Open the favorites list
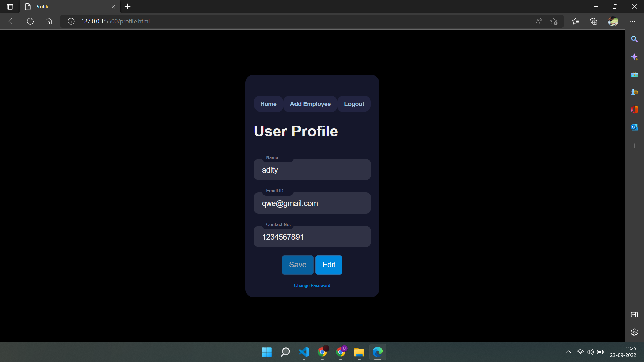The image size is (644, 362). click(576, 21)
